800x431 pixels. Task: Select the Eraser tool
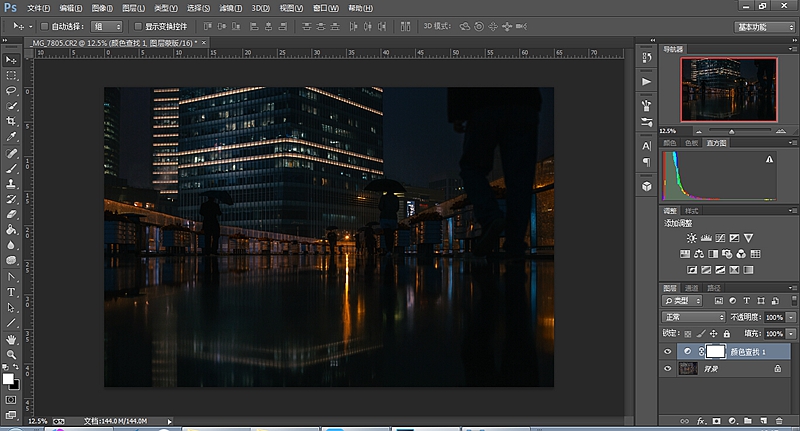tap(11, 214)
